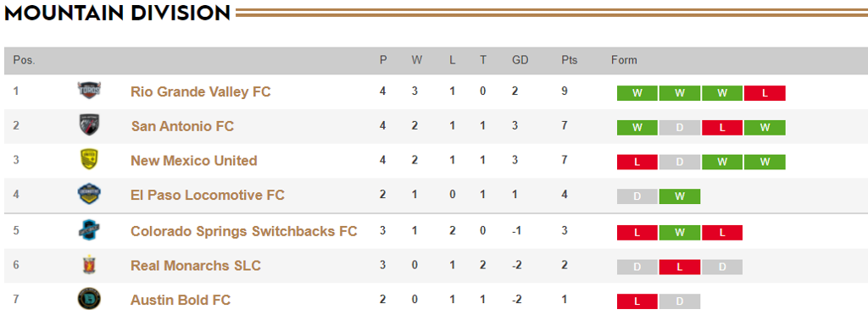Open the San Antonio FC team page
This screenshot has height=320, width=868.
182,126
